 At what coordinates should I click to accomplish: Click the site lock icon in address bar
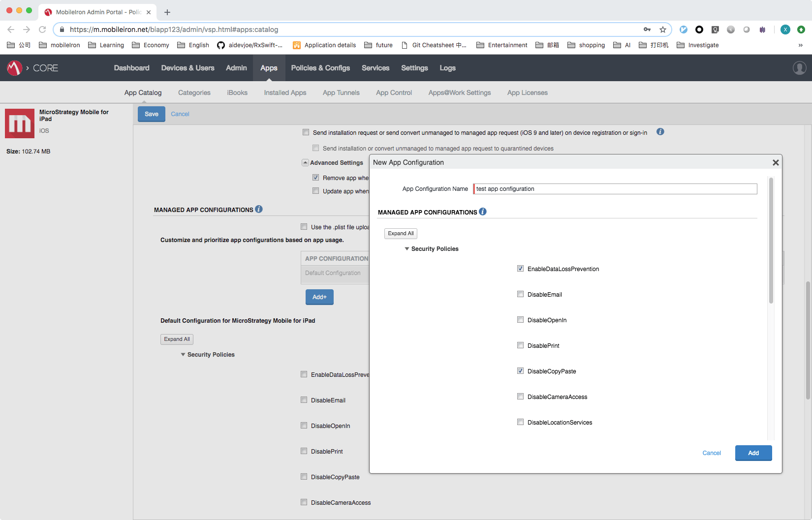(x=62, y=30)
